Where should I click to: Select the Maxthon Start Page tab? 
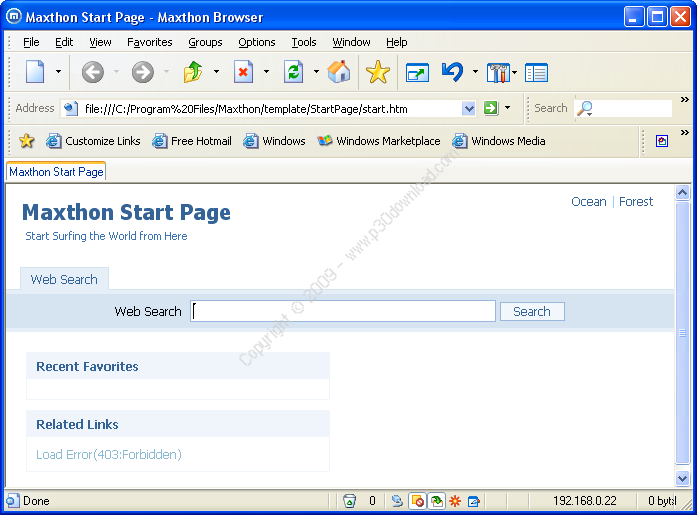56,172
